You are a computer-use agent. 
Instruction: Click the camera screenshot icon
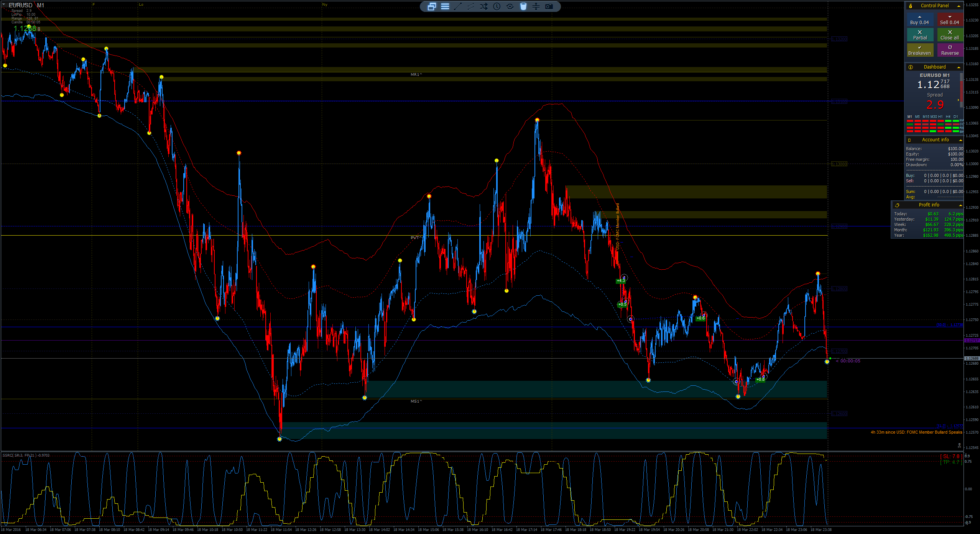pyautogui.click(x=549, y=7)
